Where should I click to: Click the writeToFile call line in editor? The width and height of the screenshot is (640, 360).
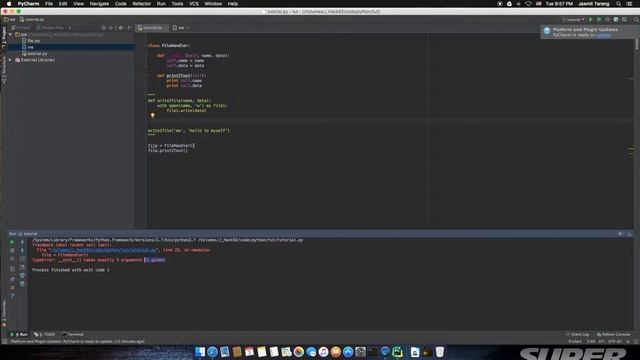tap(189, 131)
